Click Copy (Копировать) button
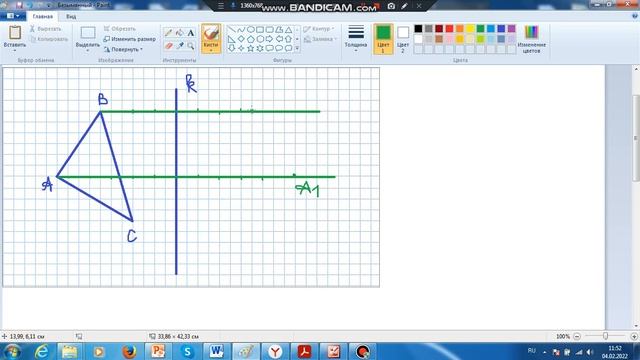Viewport: 640px width, 360px height. click(x=49, y=40)
